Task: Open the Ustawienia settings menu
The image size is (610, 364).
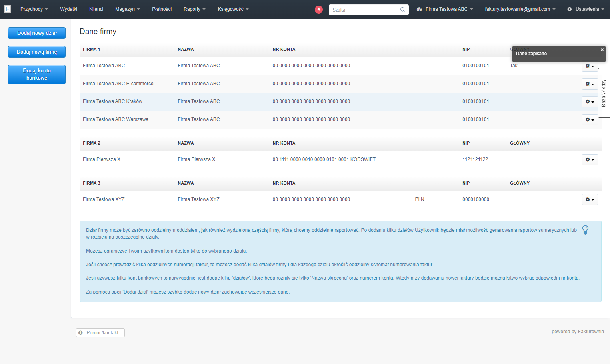Action: [586, 9]
